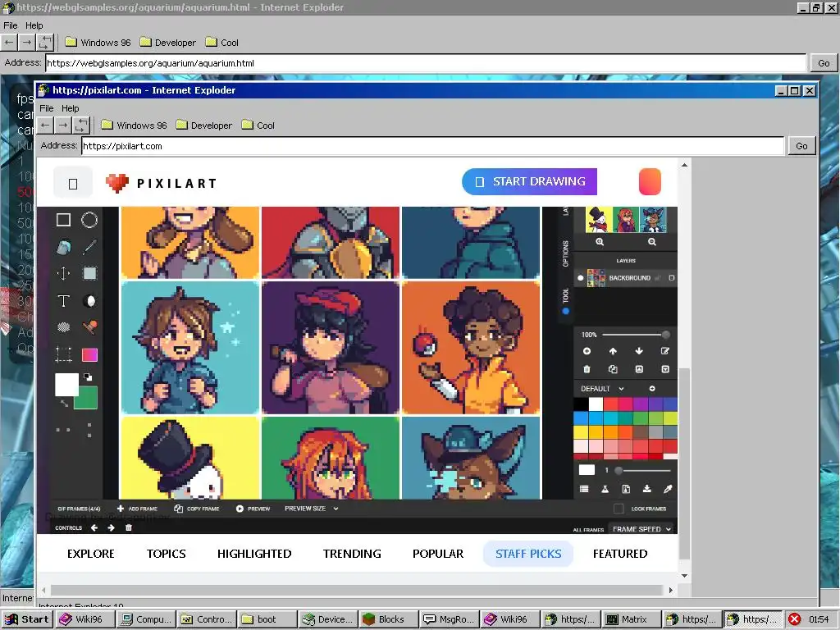Viewport: 840px width, 630px height.
Task: Click Go in the pixilart window
Action: coord(801,146)
